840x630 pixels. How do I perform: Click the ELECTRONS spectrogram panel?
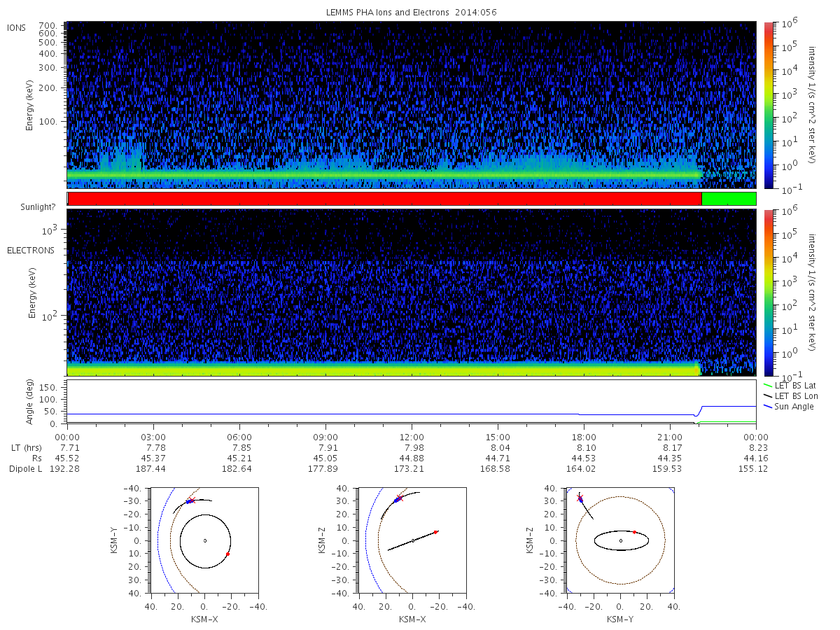point(412,293)
